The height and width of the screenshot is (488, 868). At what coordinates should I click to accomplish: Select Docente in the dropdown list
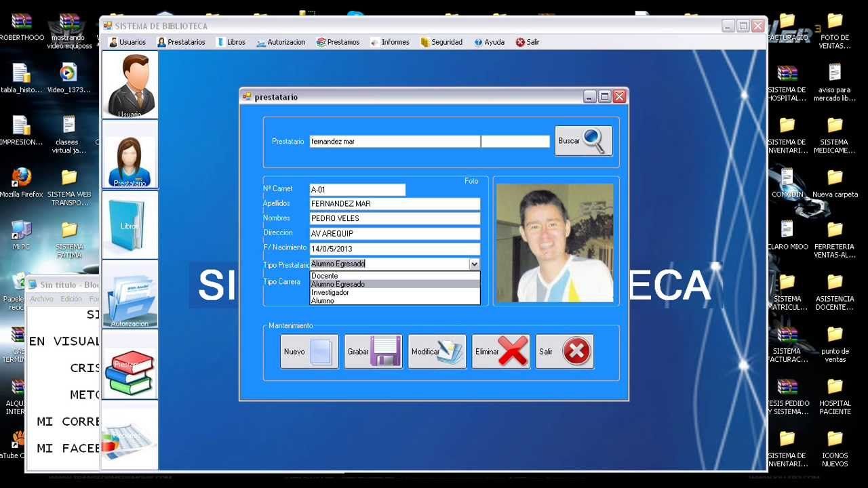click(x=395, y=276)
